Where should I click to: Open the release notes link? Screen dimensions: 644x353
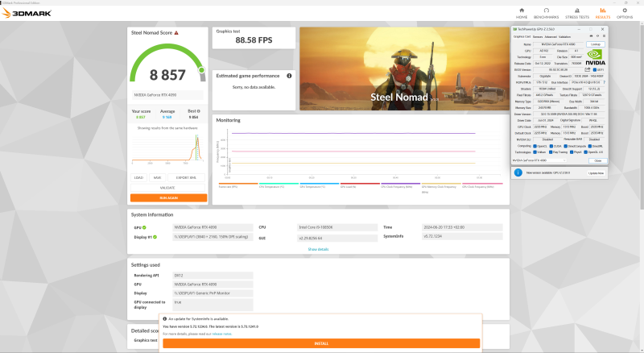221,333
